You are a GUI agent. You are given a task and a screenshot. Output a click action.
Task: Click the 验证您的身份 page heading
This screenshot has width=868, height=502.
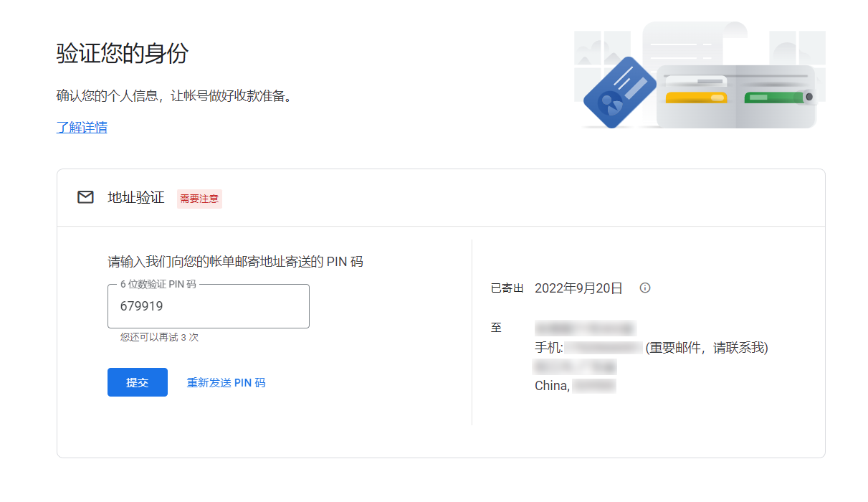pos(123,53)
